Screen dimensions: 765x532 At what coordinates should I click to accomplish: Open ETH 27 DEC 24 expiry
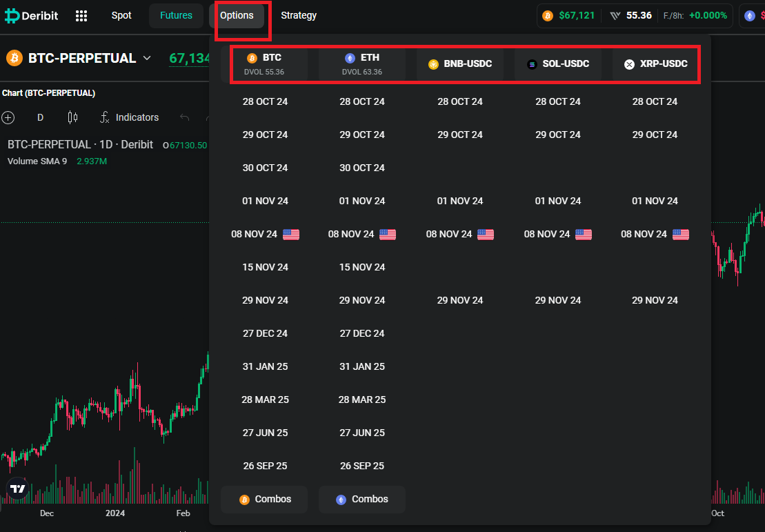(x=362, y=333)
